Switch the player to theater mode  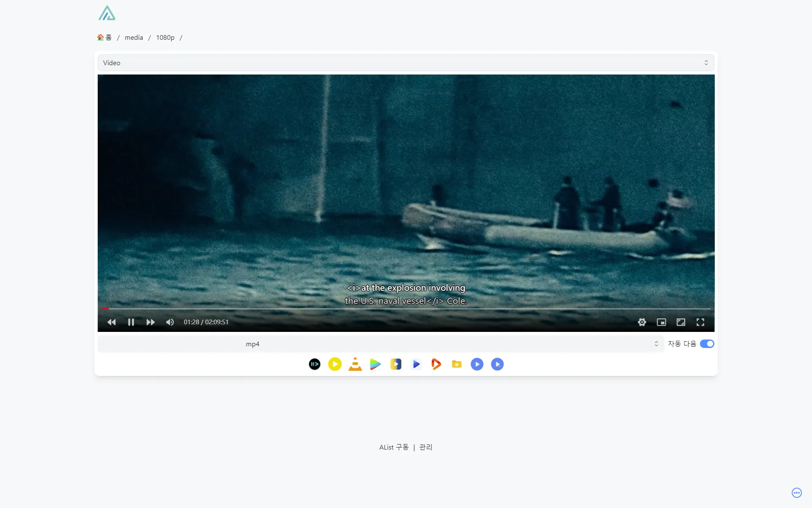[680, 322]
